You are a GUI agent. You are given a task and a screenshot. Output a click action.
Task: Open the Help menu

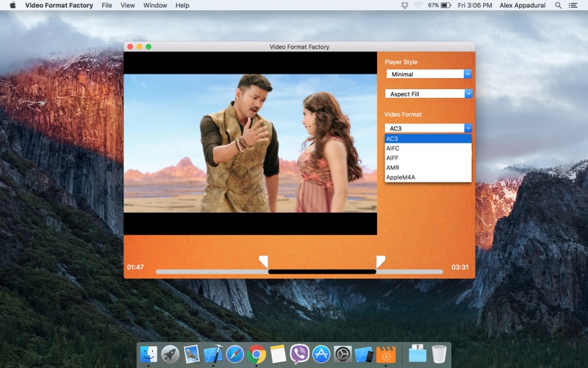[x=182, y=5]
